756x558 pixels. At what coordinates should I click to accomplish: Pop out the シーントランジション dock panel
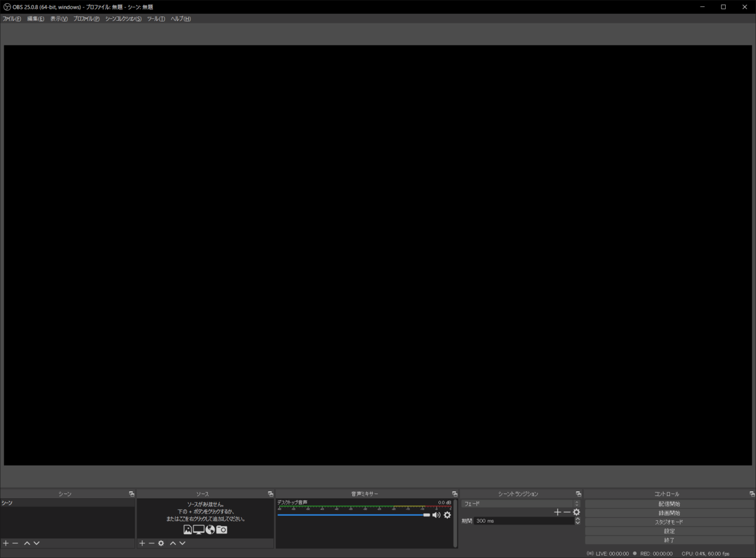coord(578,494)
